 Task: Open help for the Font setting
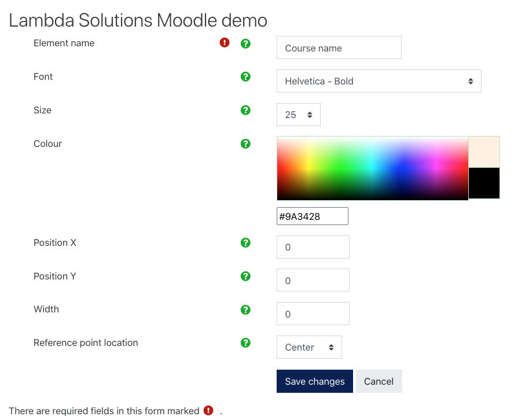tap(245, 76)
